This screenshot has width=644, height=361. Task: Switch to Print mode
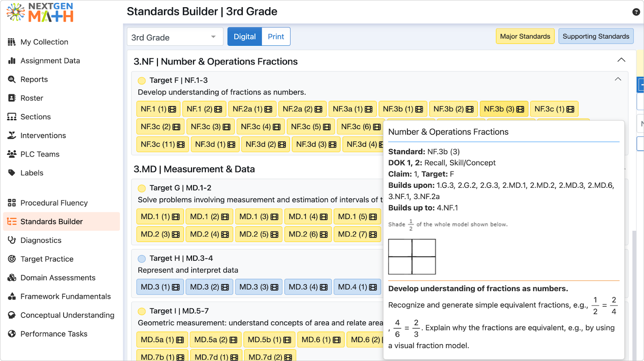coord(276,37)
